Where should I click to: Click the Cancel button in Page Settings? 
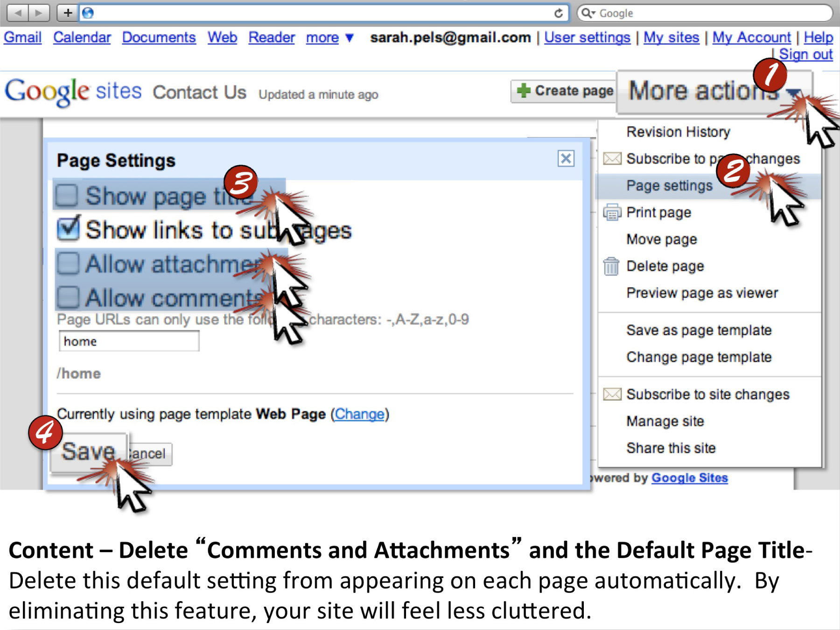149,454
